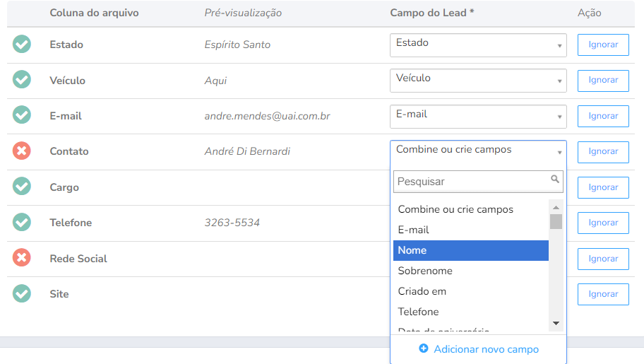
Task: Collapse the Combine ou crie campos dropdown
Action: pyautogui.click(x=478, y=151)
